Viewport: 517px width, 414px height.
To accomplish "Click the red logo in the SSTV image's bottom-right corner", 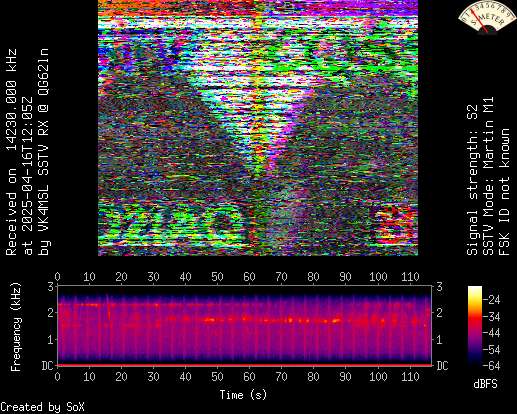I will click(x=394, y=223).
